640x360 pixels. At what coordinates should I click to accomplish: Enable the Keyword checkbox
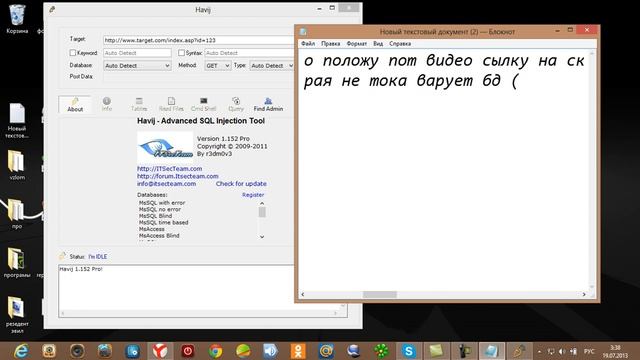73,53
